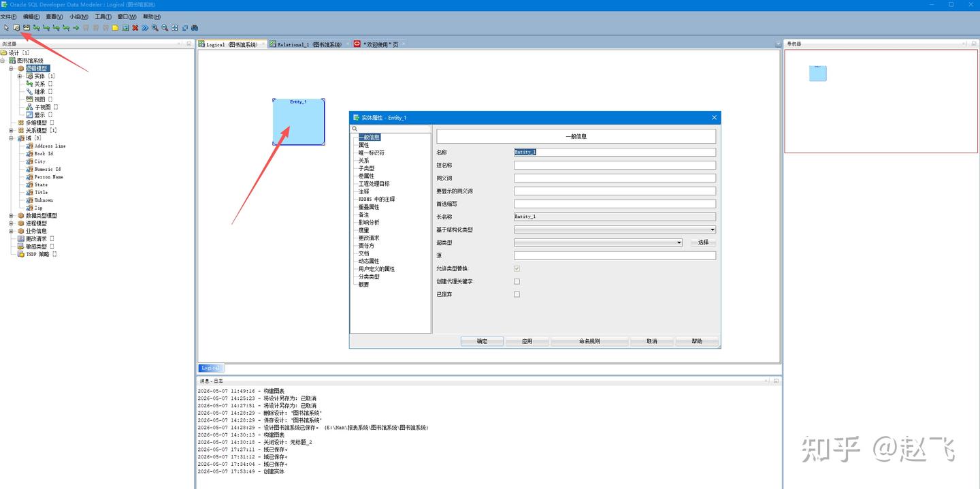Collapse the 逻辑模型 tree node

[11, 68]
